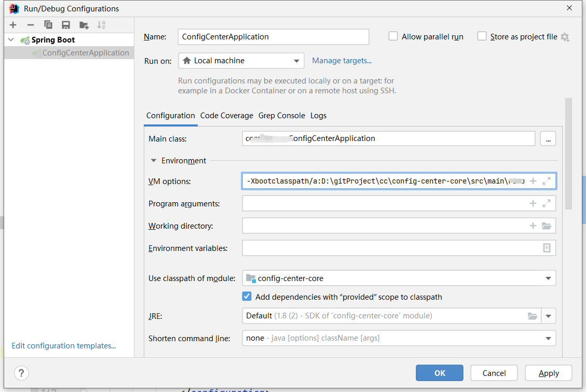This screenshot has width=586, height=392.
Task: Open Run on Local machine dropdown
Action: click(x=241, y=61)
